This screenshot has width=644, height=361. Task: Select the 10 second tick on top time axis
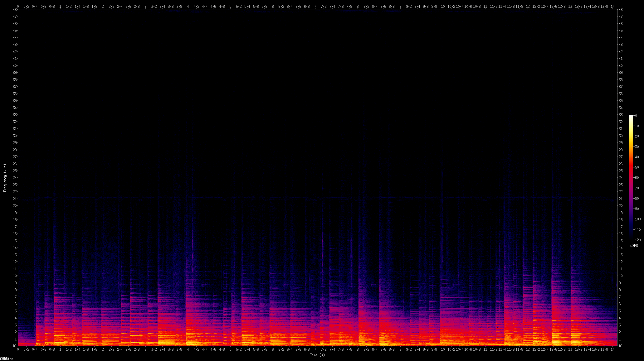(x=442, y=7)
